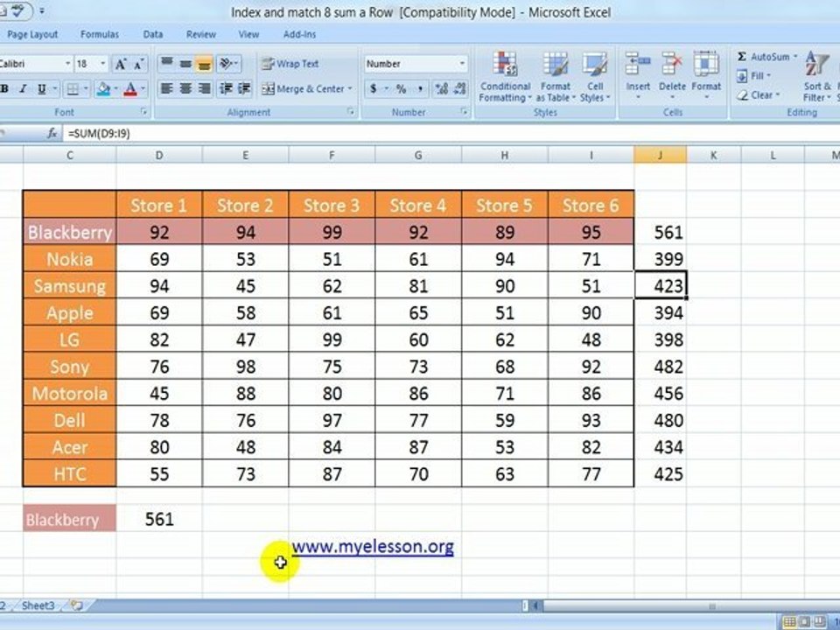Toggle Wrap Text

click(x=290, y=64)
